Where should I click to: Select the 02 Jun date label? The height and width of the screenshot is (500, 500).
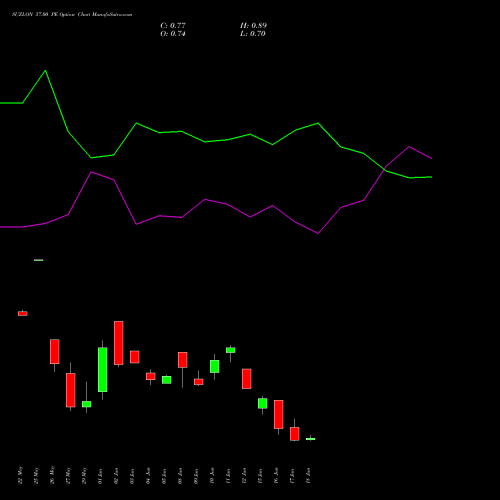click(x=117, y=476)
